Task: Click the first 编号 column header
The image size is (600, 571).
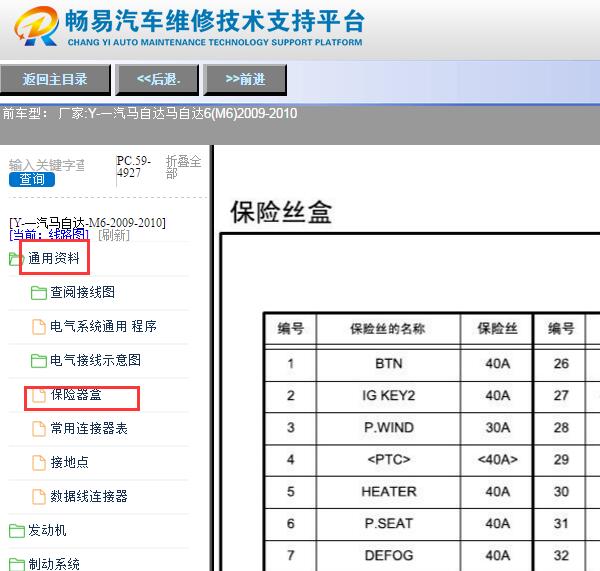Action: pos(291,329)
